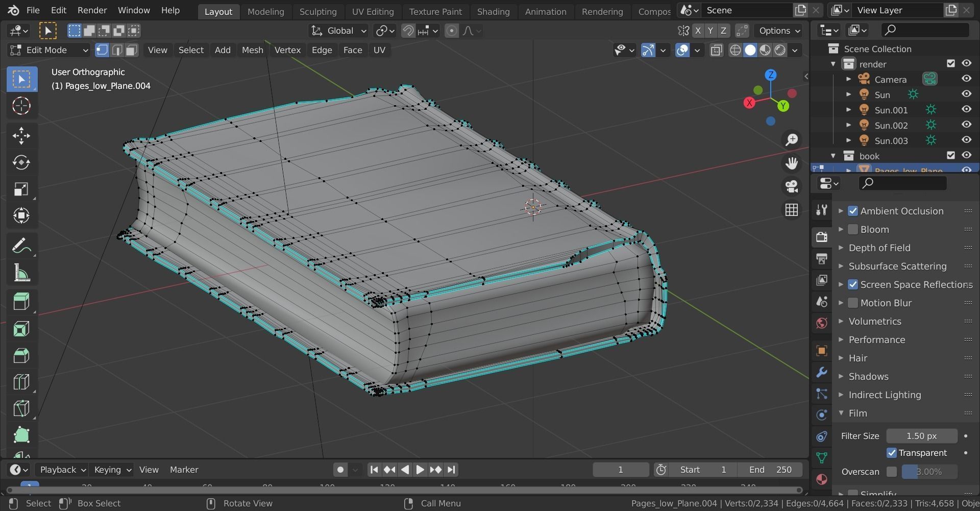980x511 pixels.
Task: Activate the Scale tool
Action: click(x=21, y=189)
